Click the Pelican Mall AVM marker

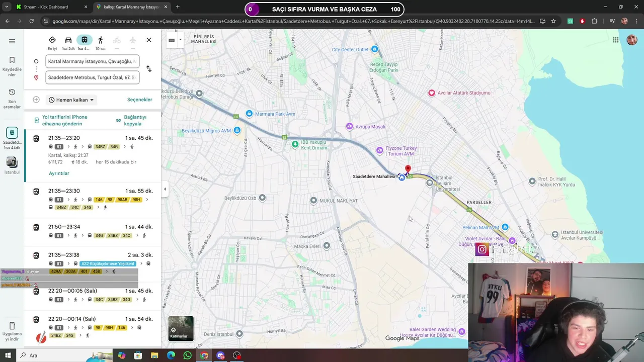click(505, 227)
